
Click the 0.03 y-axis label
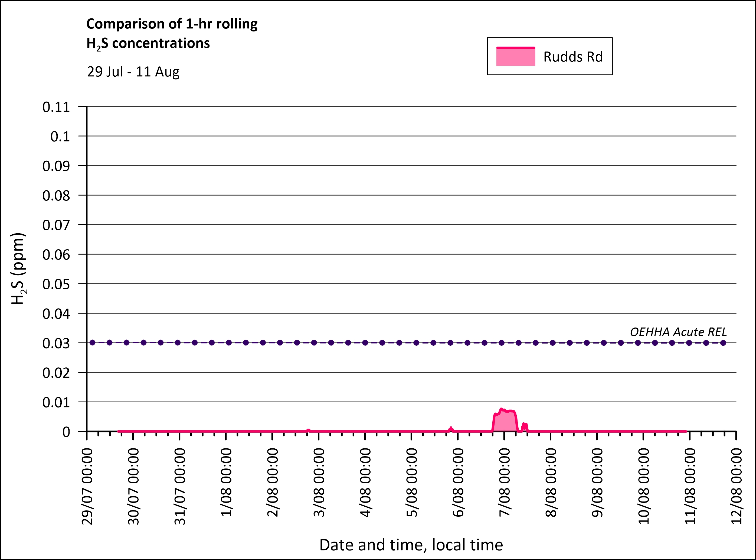56,343
